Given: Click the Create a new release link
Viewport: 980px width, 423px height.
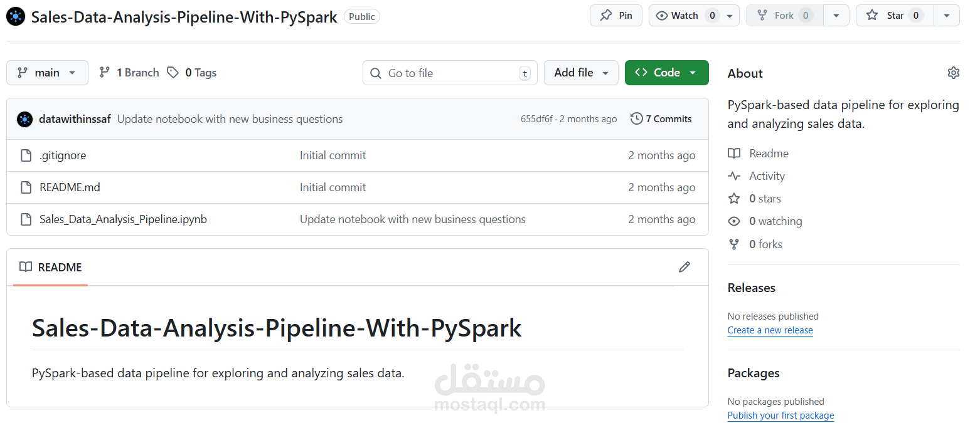Looking at the screenshot, I should [x=770, y=330].
